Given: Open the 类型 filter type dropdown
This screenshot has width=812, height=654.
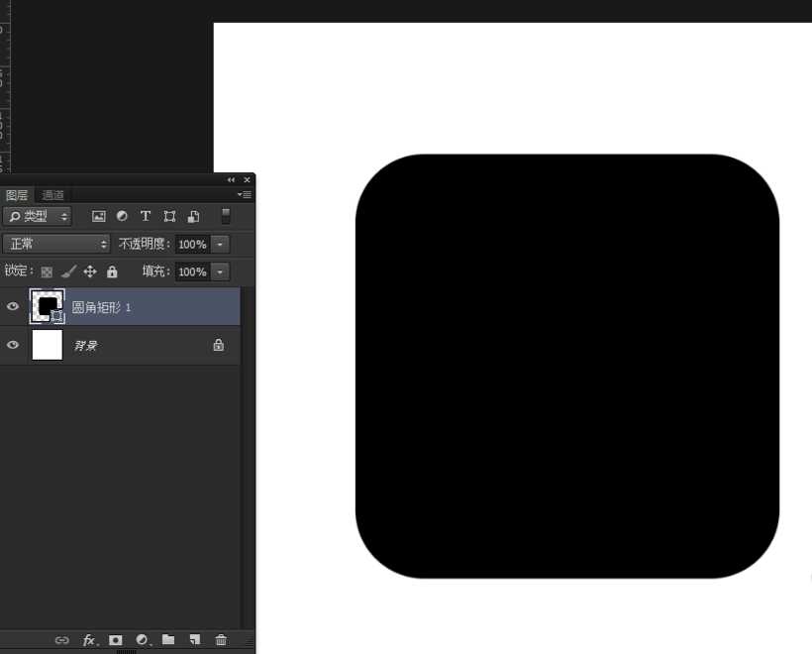Looking at the screenshot, I should click(38, 216).
